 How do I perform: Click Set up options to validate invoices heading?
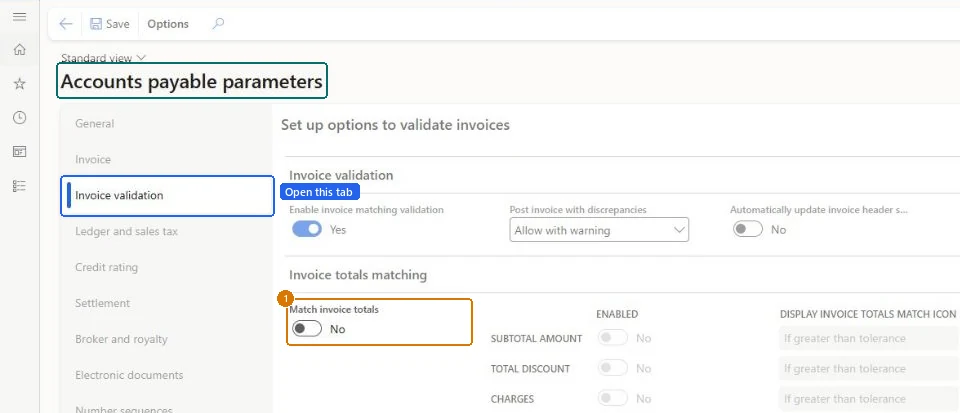coord(395,125)
